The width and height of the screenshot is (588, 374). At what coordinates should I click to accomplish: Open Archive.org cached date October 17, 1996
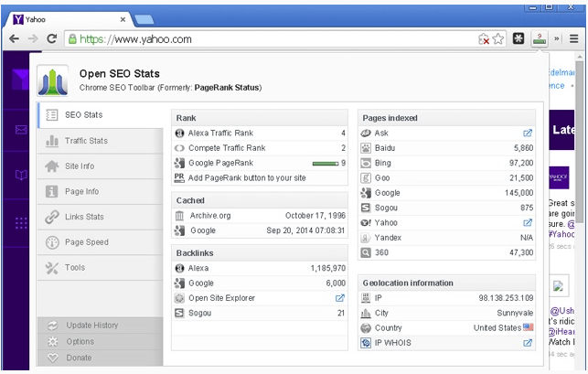[315, 216]
